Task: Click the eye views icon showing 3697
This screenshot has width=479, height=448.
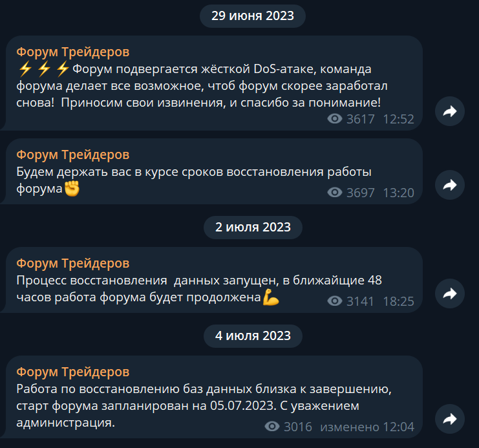Action: point(335,192)
